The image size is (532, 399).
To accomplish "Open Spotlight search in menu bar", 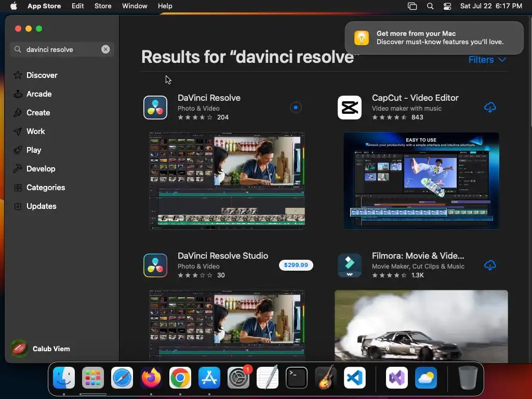I will click(430, 6).
